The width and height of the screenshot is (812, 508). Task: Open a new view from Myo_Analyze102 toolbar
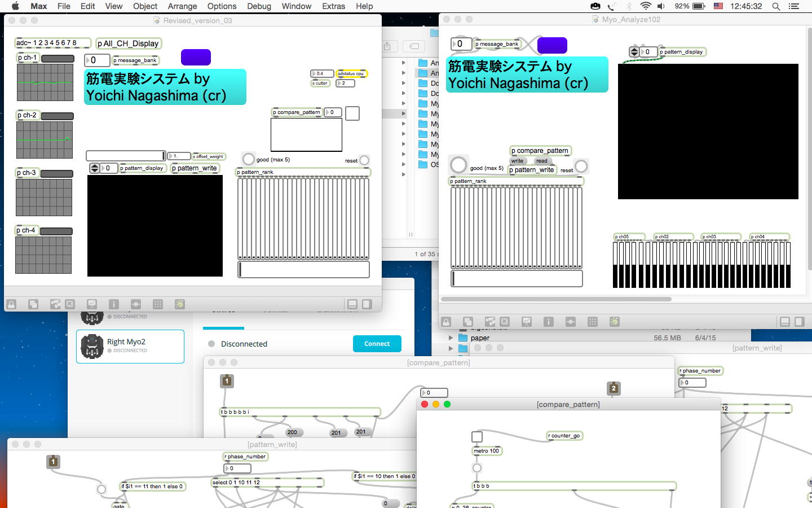(x=468, y=322)
